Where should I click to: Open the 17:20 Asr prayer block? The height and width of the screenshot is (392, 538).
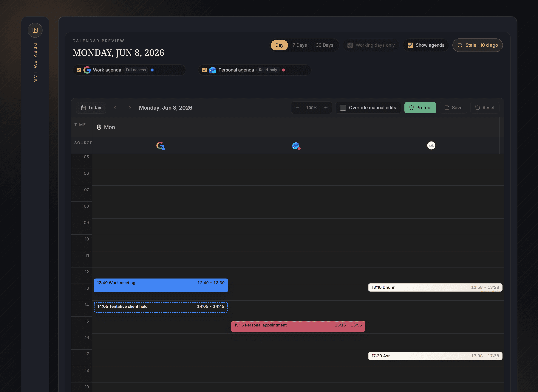[x=435, y=356]
